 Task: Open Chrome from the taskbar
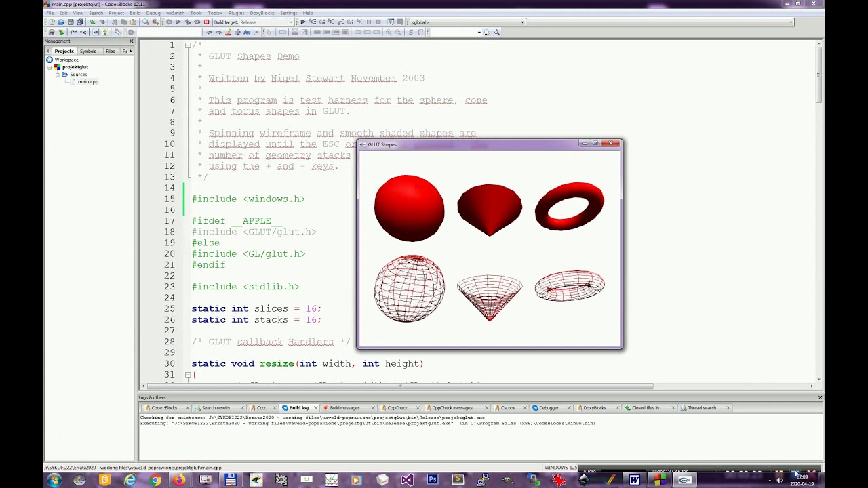pos(155,480)
